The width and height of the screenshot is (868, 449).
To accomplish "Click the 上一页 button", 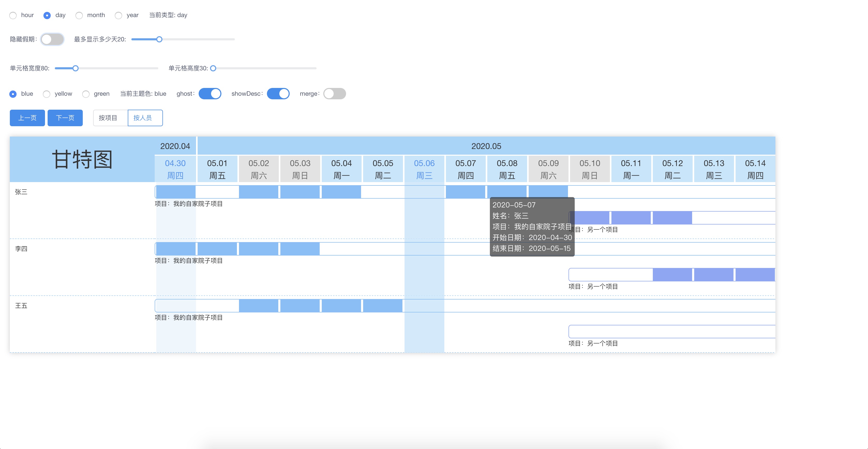I will 27,118.
